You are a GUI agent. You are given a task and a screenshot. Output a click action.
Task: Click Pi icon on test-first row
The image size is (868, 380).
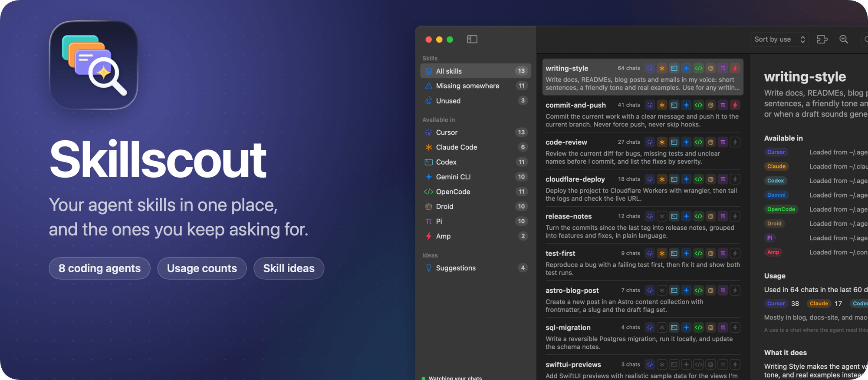coord(723,253)
